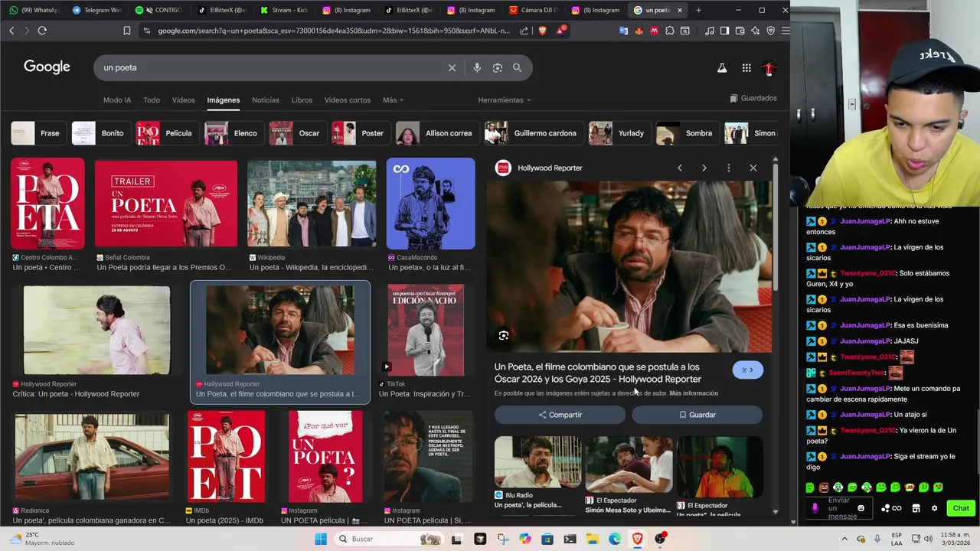Switch to the Libros tab

(302, 100)
